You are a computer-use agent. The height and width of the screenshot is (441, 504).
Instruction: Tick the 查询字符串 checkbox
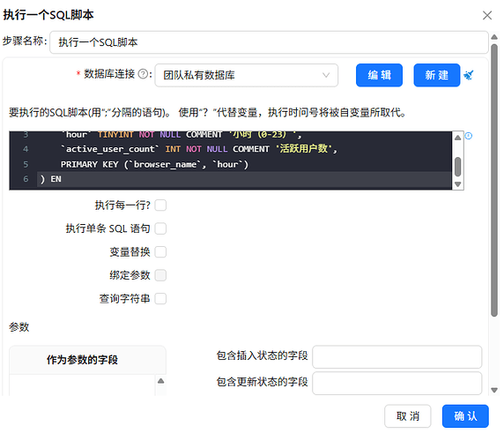(x=160, y=298)
